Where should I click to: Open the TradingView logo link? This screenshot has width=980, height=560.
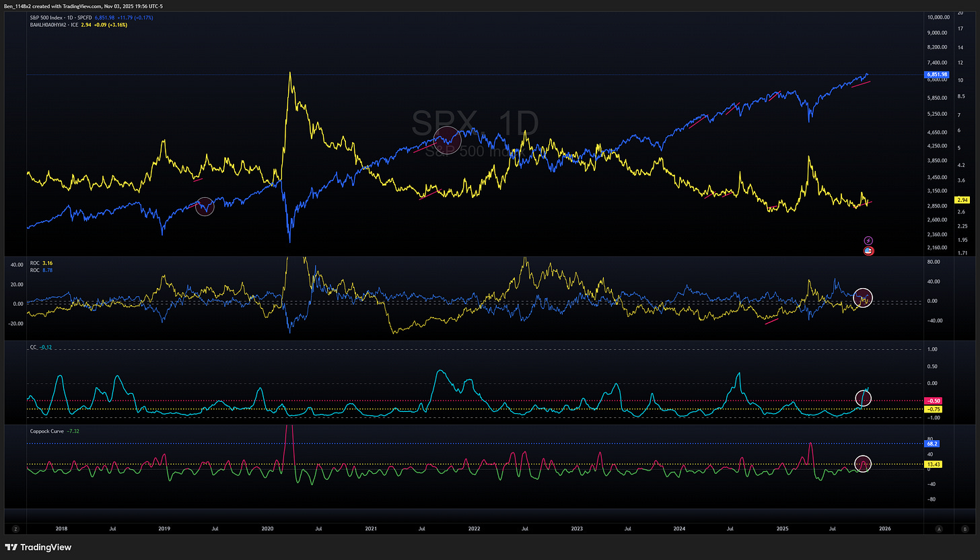pos(38,547)
